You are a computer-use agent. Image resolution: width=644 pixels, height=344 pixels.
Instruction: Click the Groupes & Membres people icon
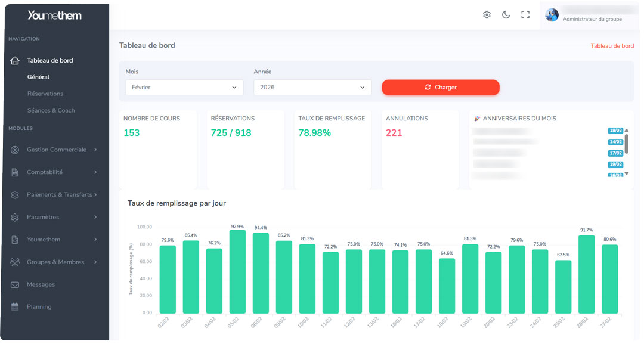click(16, 262)
